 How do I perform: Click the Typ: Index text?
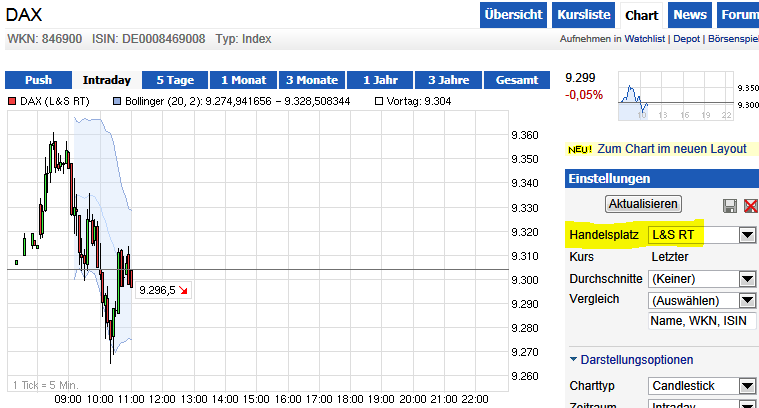[x=243, y=39]
